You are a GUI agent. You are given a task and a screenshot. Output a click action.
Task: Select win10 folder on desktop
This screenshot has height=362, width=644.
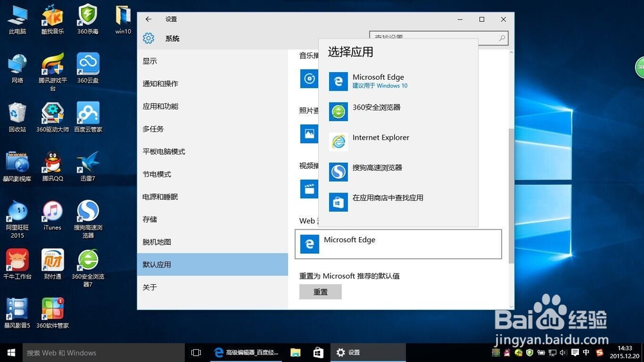point(123,19)
